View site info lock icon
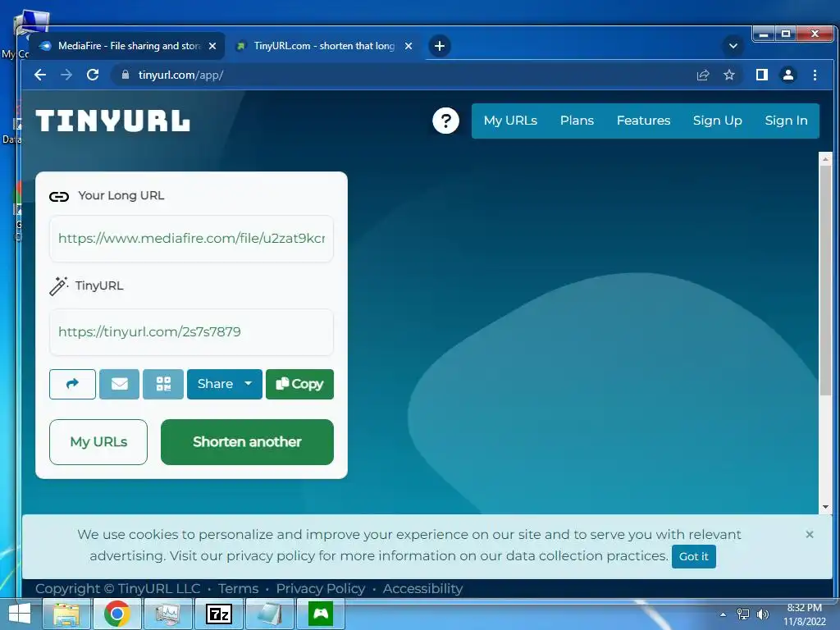The height and width of the screenshot is (630, 840). 125,75
